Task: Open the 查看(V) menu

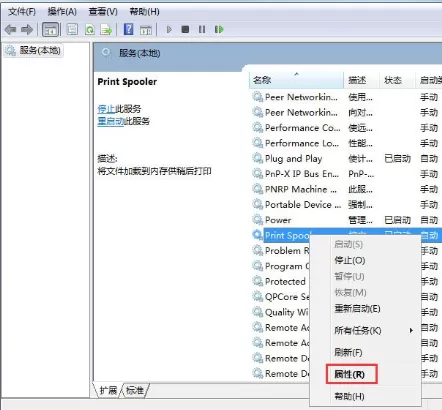Action: [103, 12]
